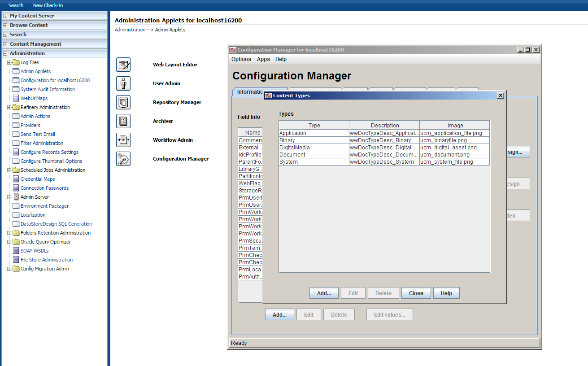Image resolution: width=588 pixels, height=366 pixels.
Task: Open Configure Thumbnail Options link
Action: click(51, 161)
